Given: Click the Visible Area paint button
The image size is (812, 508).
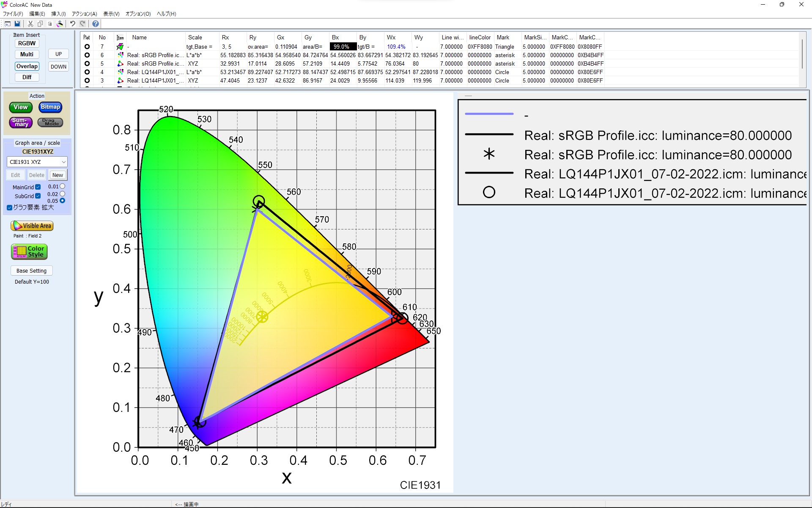Looking at the screenshot, I should [32, 226].
